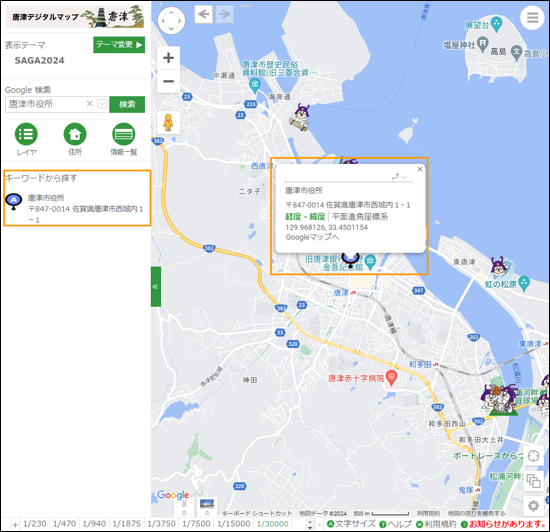Click the 唐津市歴史民俗資料館 museum marker
This screenshot has height=532, width=550.
255,85
